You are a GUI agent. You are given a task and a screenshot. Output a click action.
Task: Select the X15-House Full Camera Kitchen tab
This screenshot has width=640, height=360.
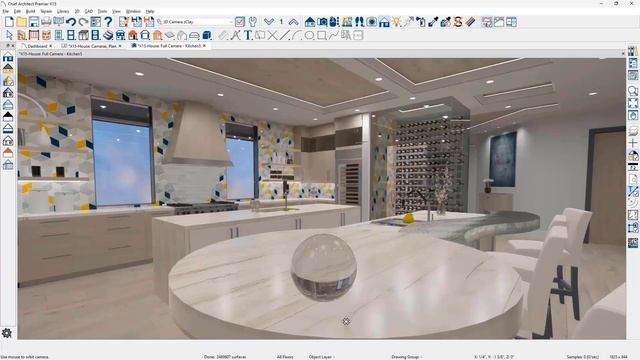tap(169, 46)
